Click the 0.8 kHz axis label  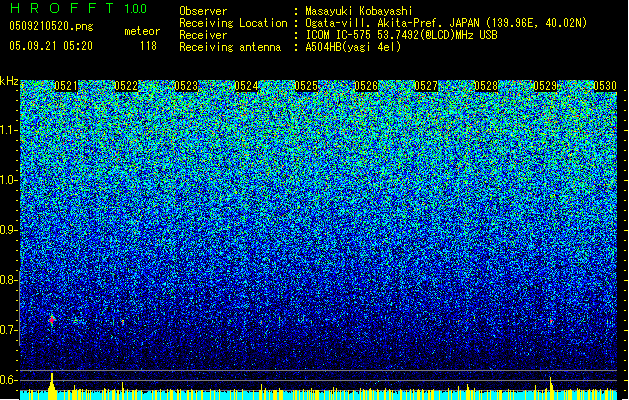point(9,280)
